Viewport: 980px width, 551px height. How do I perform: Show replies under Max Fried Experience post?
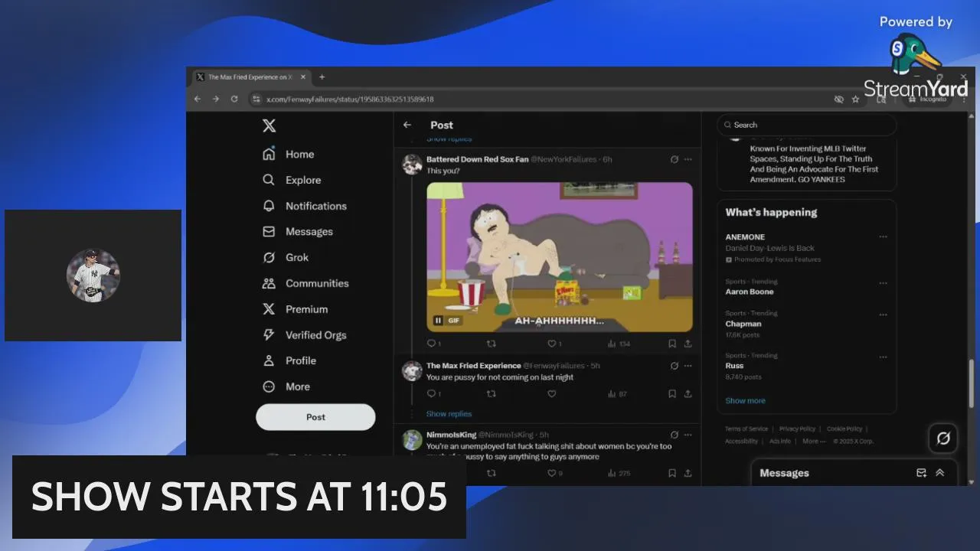tap(449, 414)
